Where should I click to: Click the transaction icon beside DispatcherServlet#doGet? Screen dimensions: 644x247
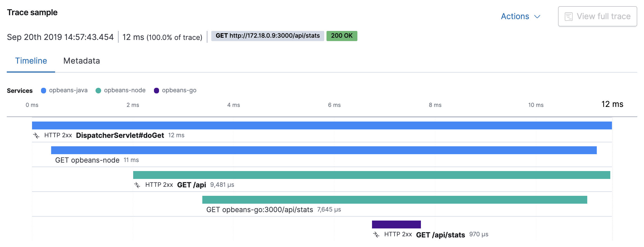tap(37, 135)
